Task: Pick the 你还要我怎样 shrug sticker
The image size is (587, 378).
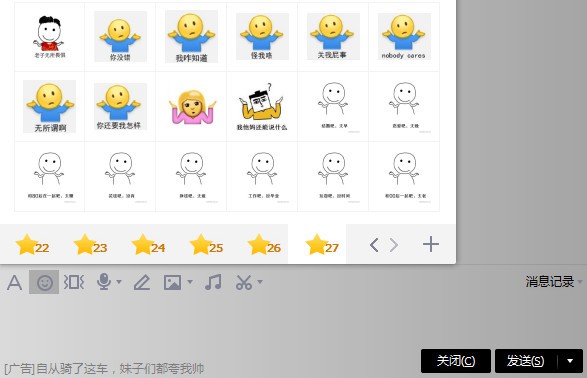Action: pos(120,107)
